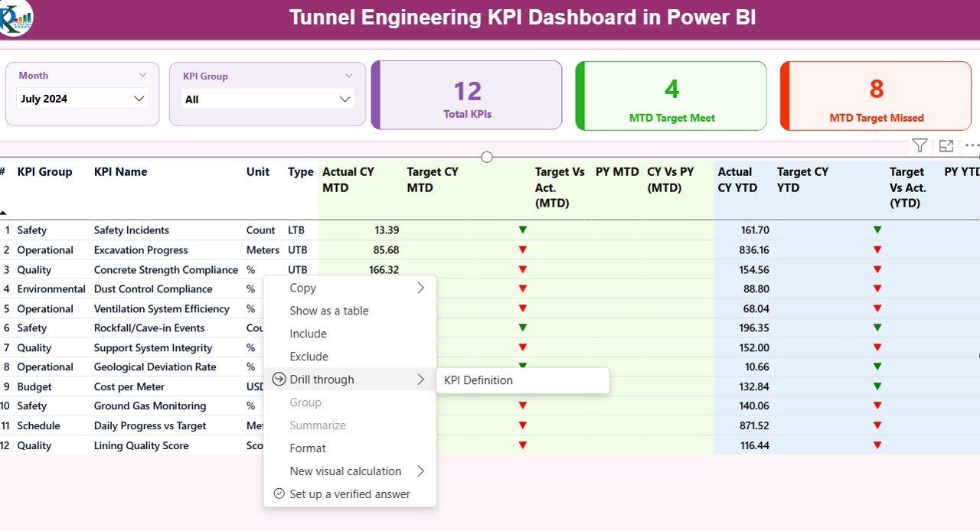
Task: Open the more options ellipsis menu
Action: click(x=972, y=145)
